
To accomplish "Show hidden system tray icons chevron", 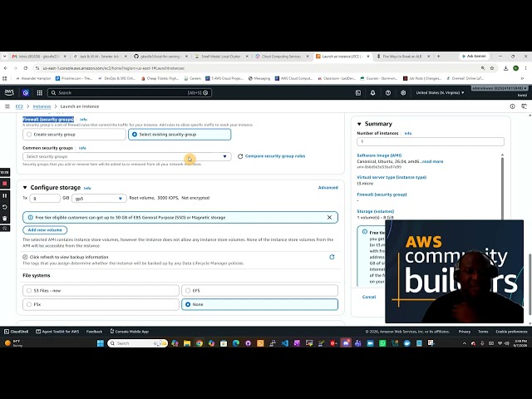I will 464,343.
